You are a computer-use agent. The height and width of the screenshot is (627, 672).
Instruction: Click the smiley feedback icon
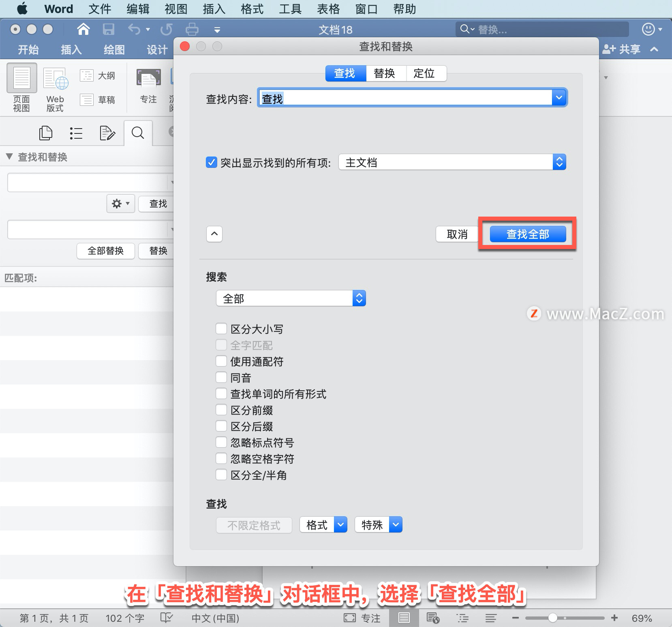point(648,29)
